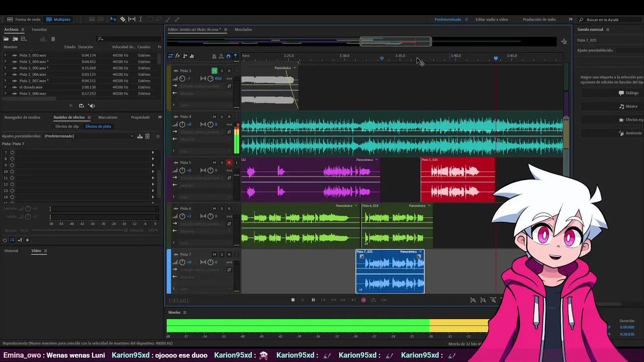Select the red Pista 5_026 clip
Viewport: 644px width, 362px height.
point(458,179)
